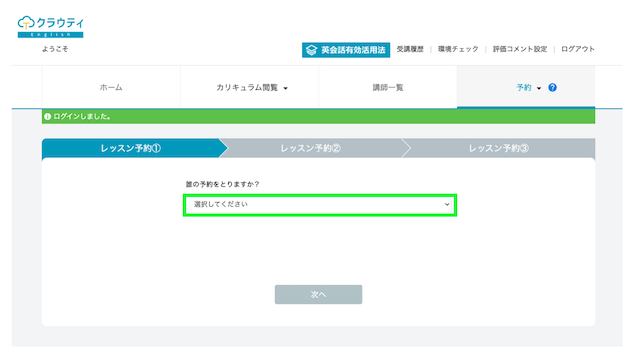Expand the カリキュラム閲覧 menu
This screenshot has width=640, height=361.
(x=252, y=87)
